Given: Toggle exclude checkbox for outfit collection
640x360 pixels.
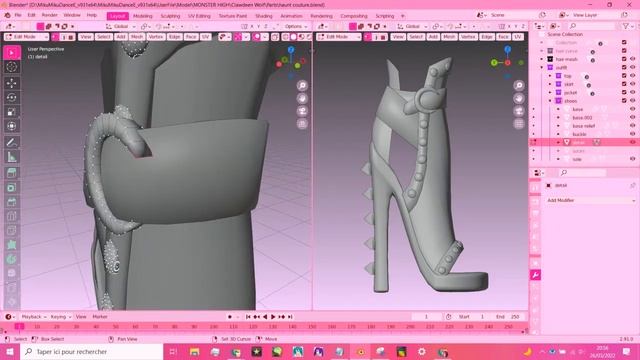Looking at the screenshot, I should 624,67.
